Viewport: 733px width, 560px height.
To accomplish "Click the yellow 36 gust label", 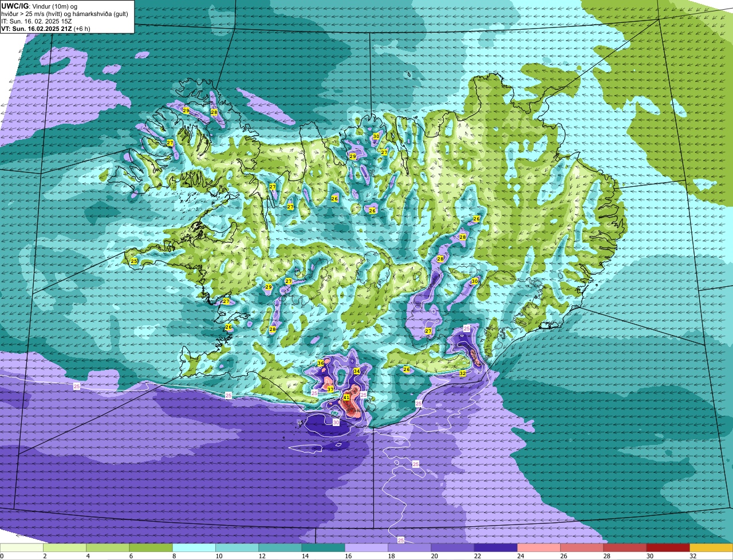I will pyautogui.click(x=321, y=364).
